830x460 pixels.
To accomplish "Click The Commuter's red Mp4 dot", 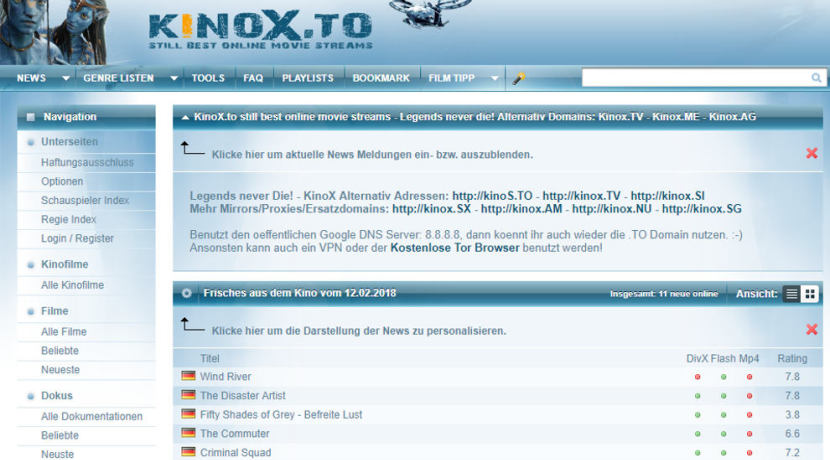I will [x=750, y=434].
